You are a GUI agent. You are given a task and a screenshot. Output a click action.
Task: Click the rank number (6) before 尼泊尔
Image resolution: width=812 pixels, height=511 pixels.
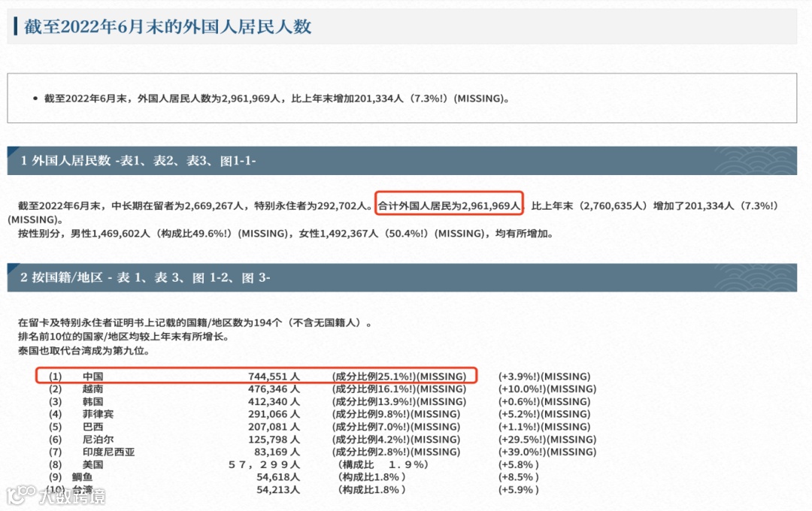[x=56, y=440]
